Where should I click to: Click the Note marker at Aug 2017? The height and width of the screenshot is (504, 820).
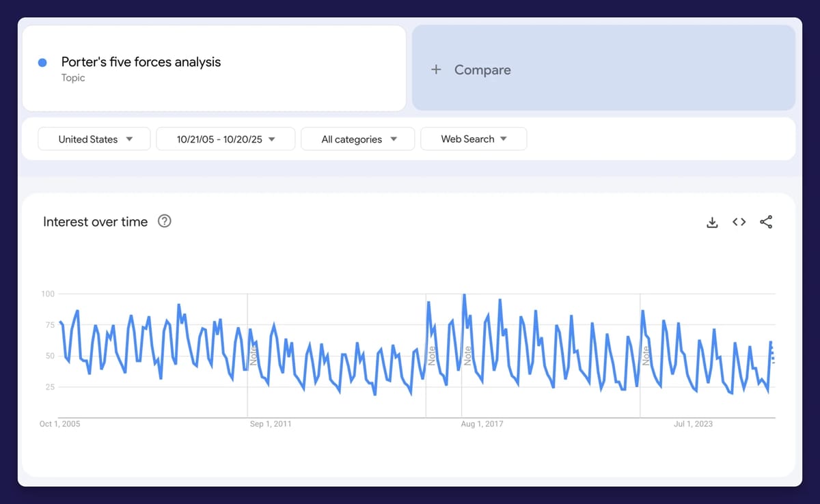coord(467,356)
